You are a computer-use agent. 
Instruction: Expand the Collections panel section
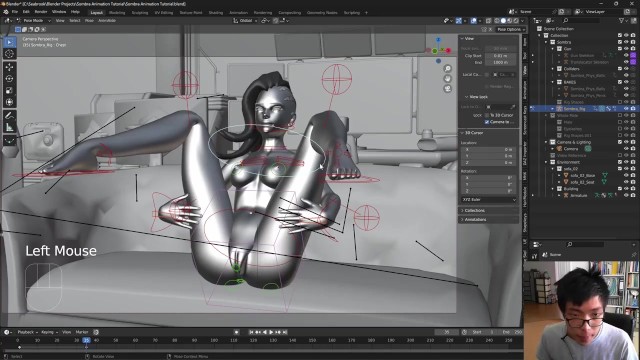(x=474, y=211)
